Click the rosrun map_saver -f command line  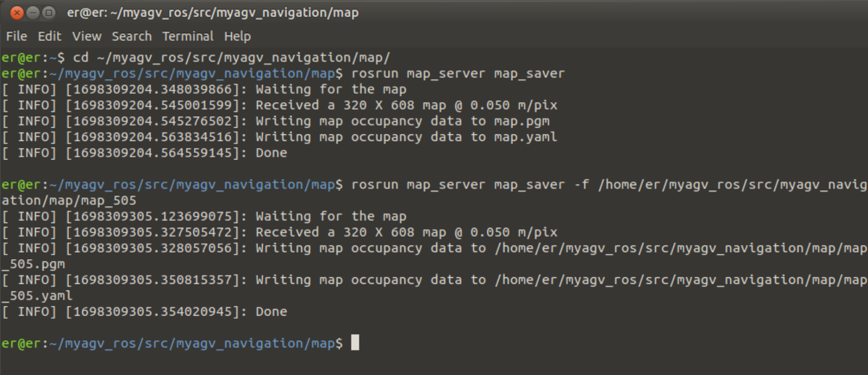(434, 185)
